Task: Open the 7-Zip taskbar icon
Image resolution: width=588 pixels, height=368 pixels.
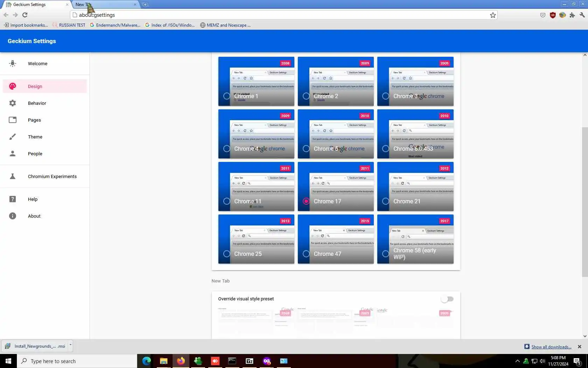Action: [x=250, y=361]
